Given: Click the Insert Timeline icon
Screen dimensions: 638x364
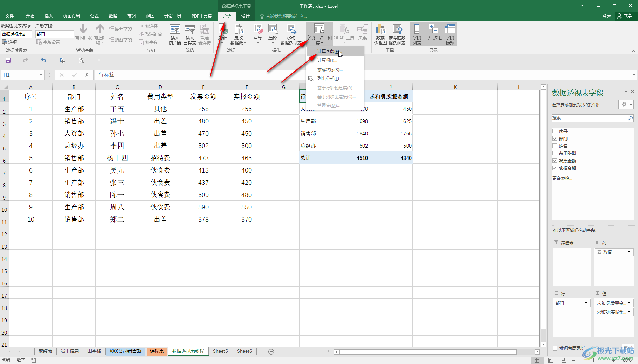Looking at the screenshot, I should point(189,34).
